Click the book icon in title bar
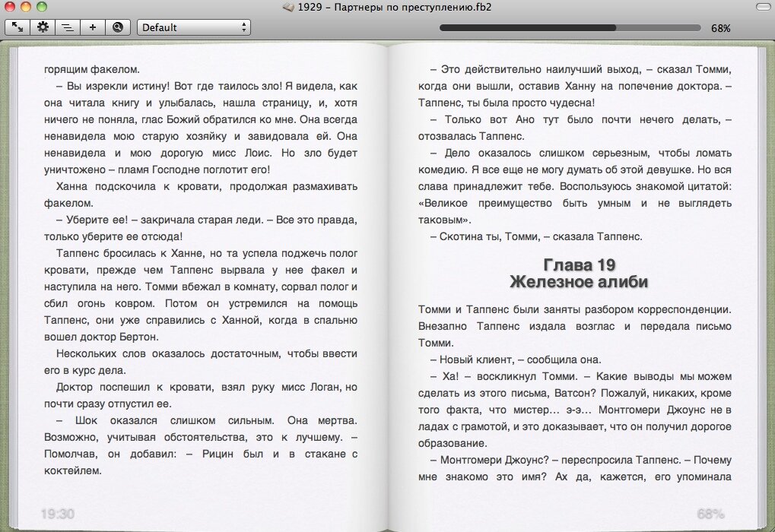Viewport: 775px width, 532px height. pyautogui.click(x=287, y=7)
